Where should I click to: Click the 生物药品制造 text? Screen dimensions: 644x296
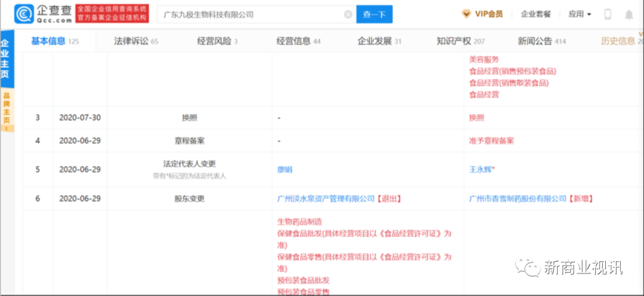pos(300,222)
